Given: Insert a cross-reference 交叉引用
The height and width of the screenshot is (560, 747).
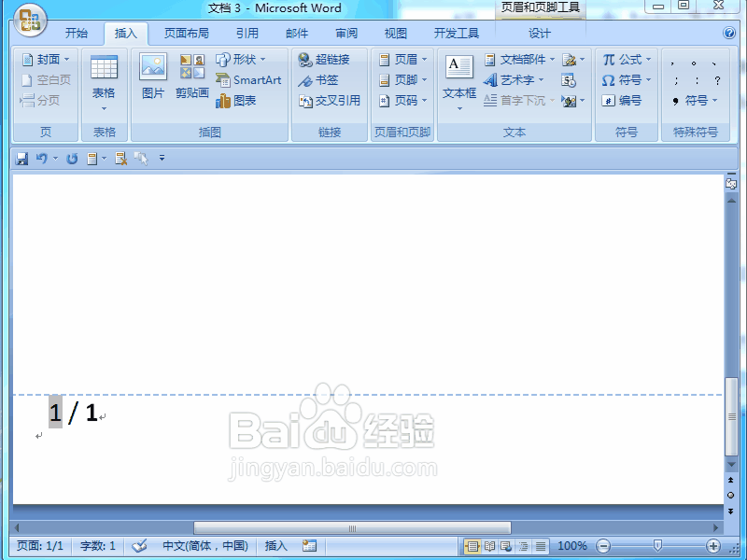Looking at the screenshot, I should point(330,101).
